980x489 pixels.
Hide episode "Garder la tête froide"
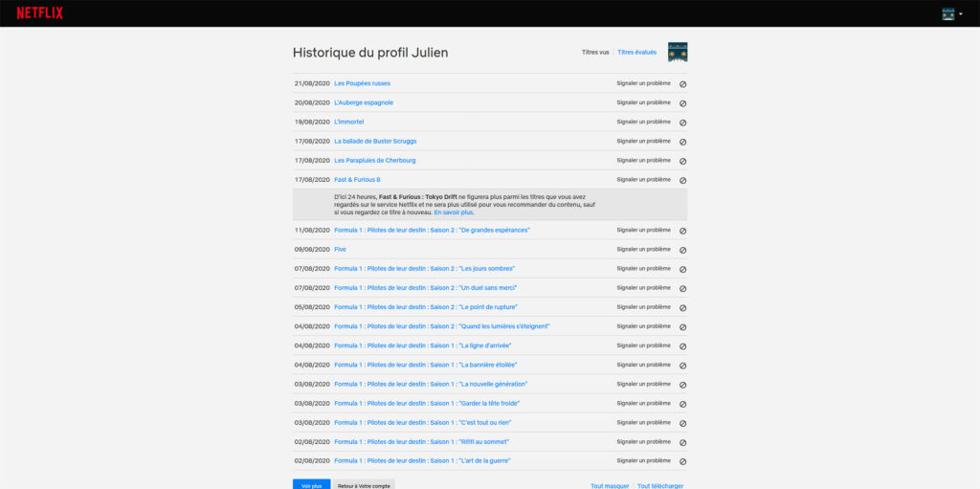682,404
